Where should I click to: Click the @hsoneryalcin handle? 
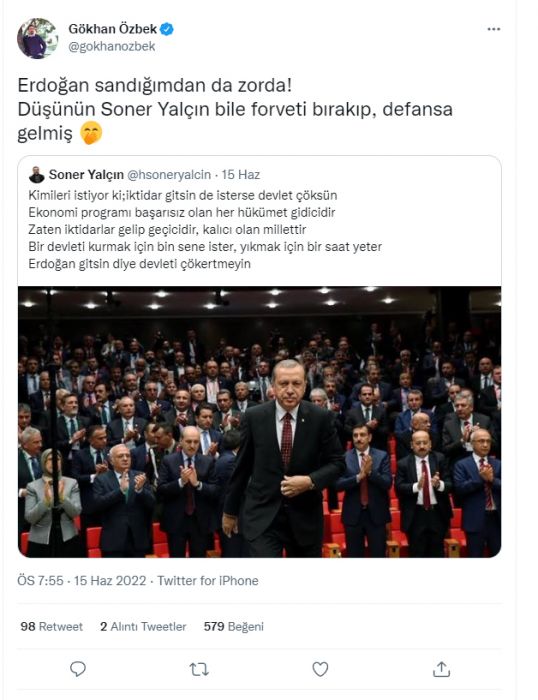[169, 175]
